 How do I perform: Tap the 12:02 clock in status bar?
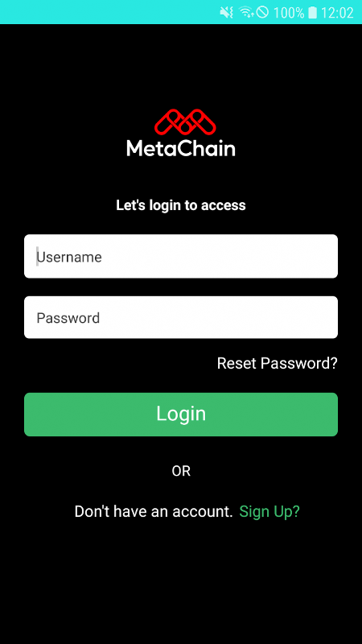coord(337,13)
